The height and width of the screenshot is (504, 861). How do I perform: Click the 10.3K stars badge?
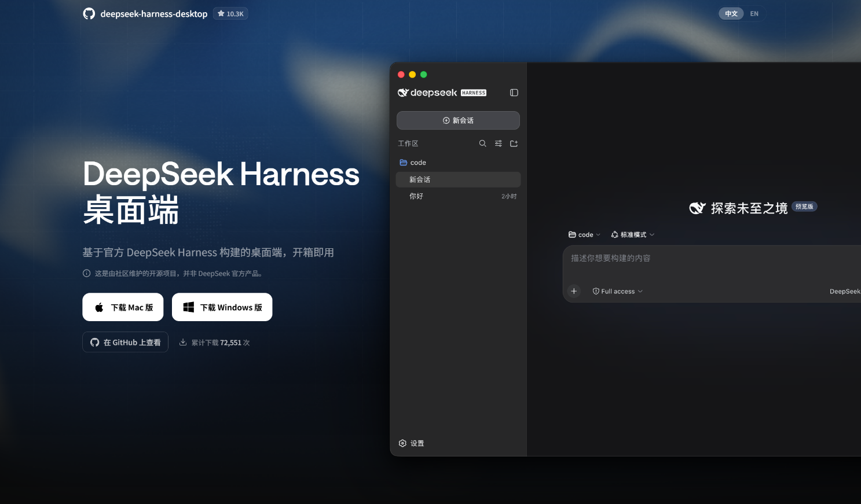click(x=230, y=14)
